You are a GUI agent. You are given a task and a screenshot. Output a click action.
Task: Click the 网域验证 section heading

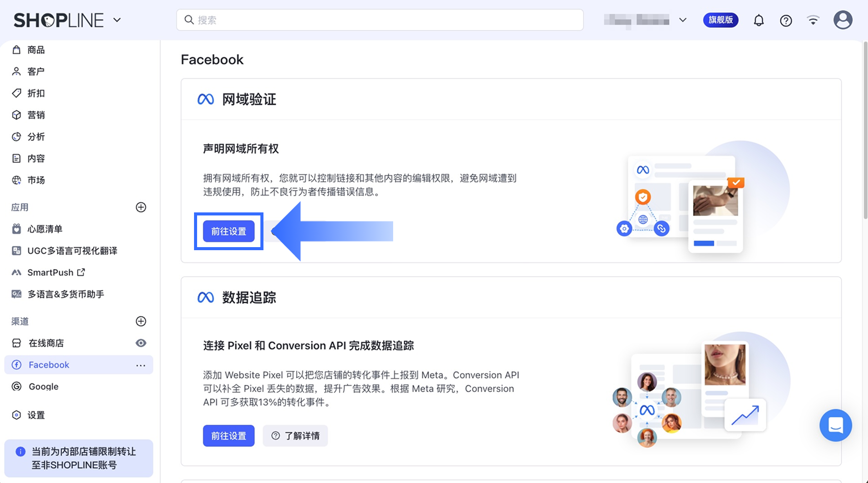point(249,99)
